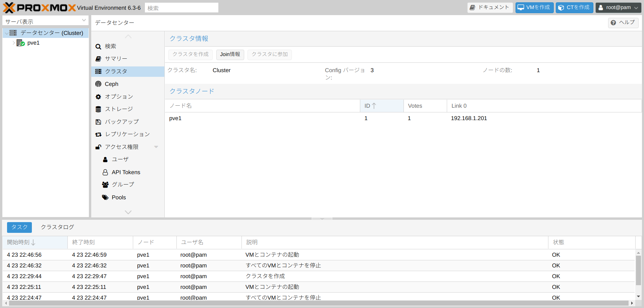Open ヘルプ for the cluster page
Image resolution: width=644 pixels, height=308 pixels.
[623, 22]
